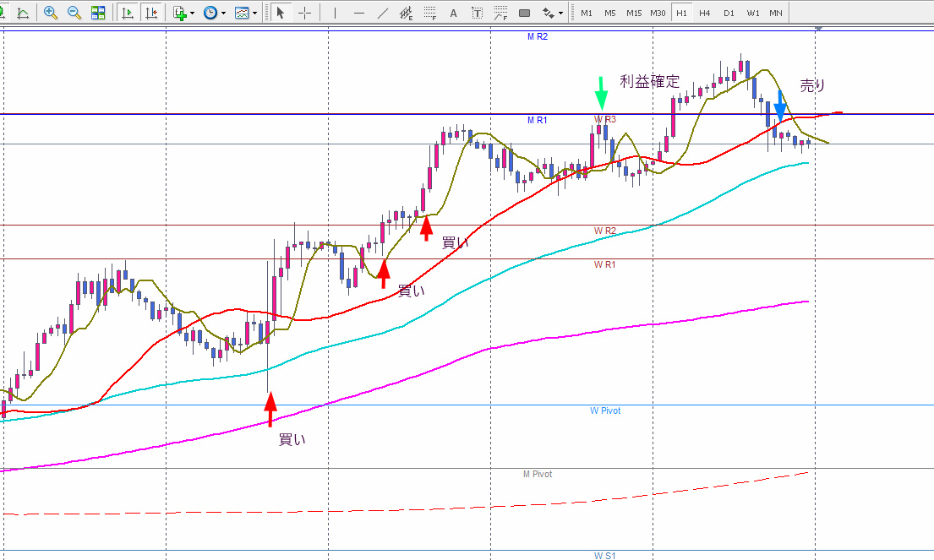Switch to W1 weekly timeframe
The image size is (934, 560).
(x=753, y=13)
